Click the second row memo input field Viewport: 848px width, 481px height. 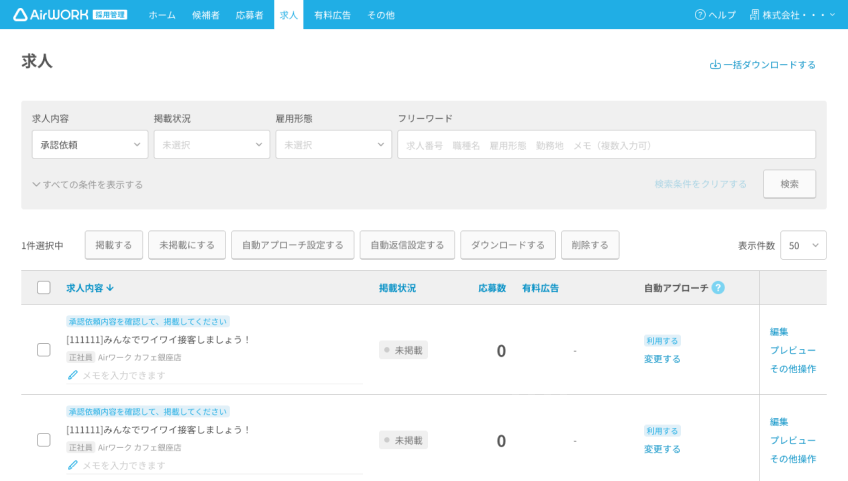point(215,465)
